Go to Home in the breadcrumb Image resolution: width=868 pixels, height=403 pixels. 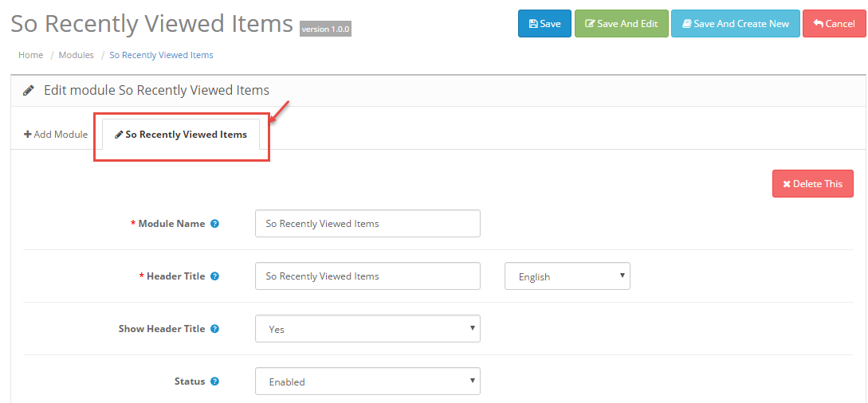tap(31, 55)
